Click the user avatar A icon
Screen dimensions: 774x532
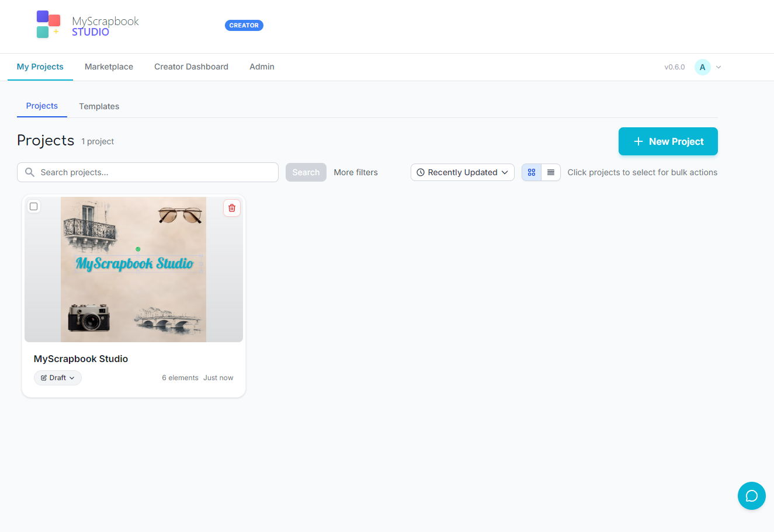(702, 67)
